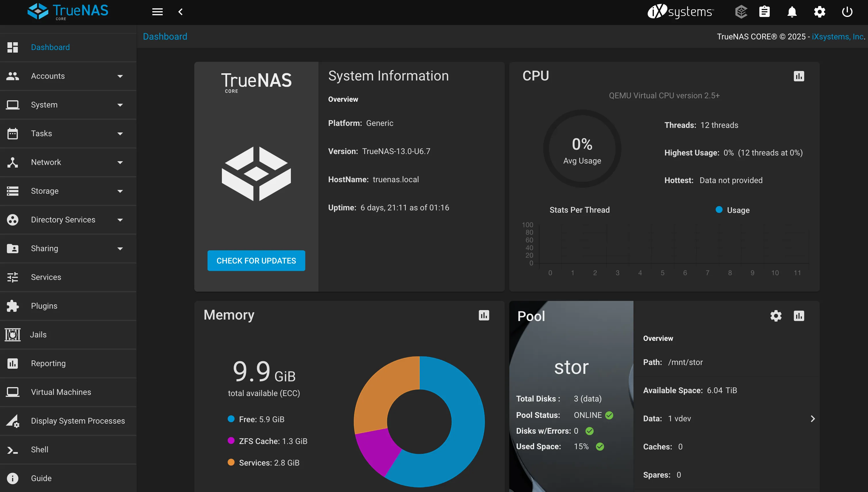Open the CPU reports chart icon
This screenshot has height=492, width=868.
(799, 76)
